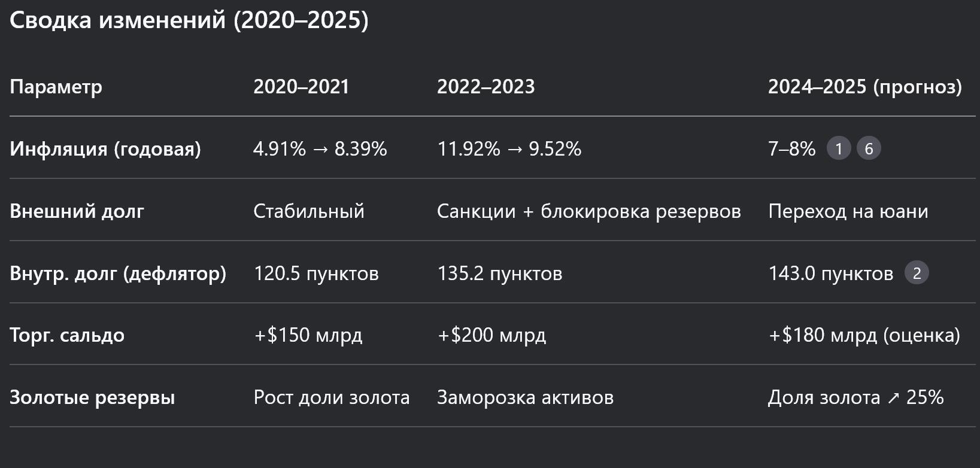Click the 11.92% → 9.52% cell
The image size is (980, 468).
509,148
